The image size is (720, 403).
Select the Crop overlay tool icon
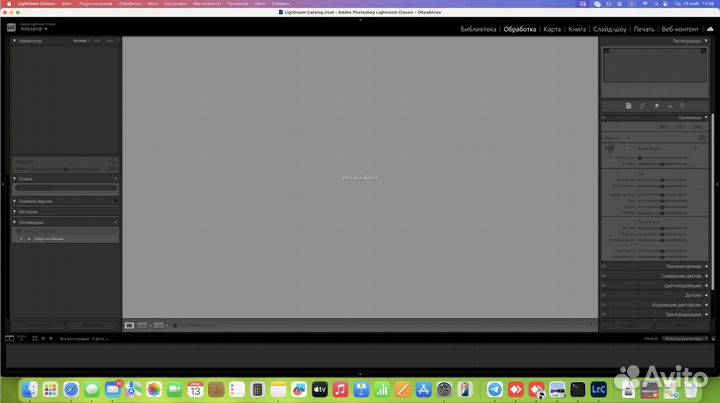(642, 106)
